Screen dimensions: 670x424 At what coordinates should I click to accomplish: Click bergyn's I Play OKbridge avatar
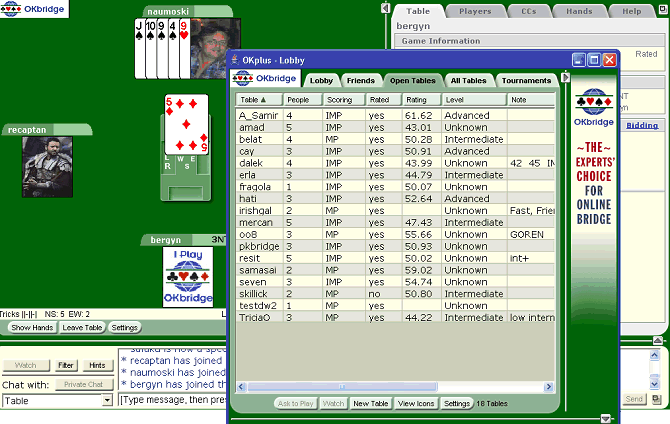pos(188,277)
